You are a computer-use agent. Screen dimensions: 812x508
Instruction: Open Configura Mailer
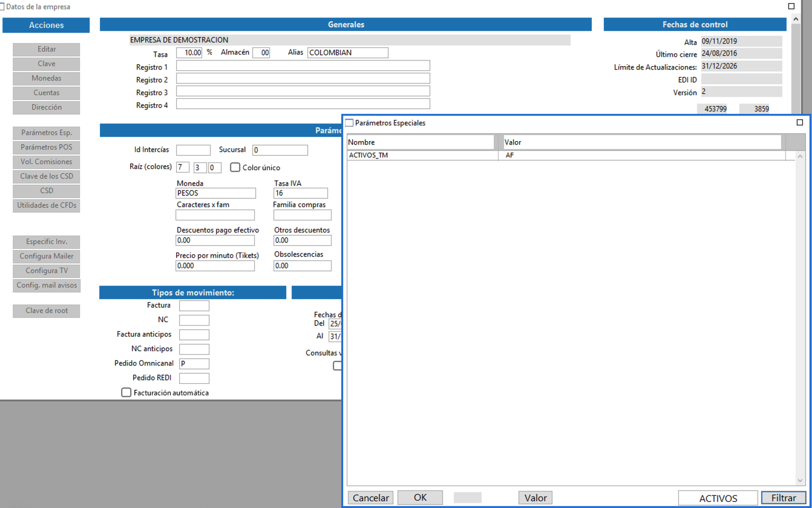tap(47, 256)
